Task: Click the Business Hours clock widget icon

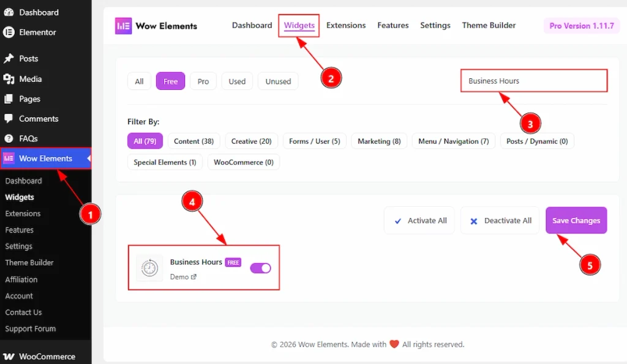Action: [149, 268]
